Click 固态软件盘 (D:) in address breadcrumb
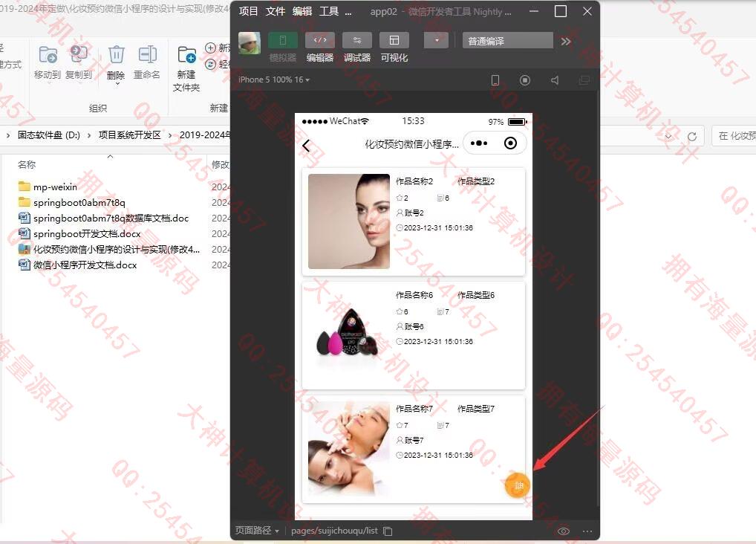 49,135
